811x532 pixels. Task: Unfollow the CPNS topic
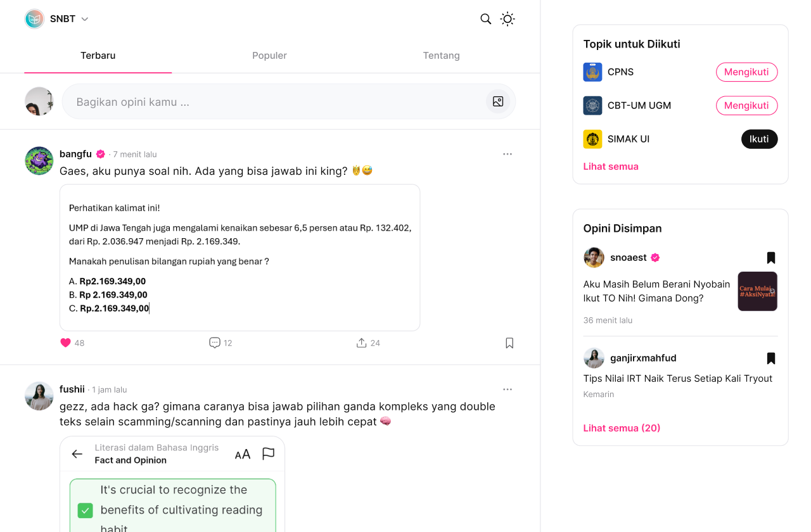tap(746, 72)
